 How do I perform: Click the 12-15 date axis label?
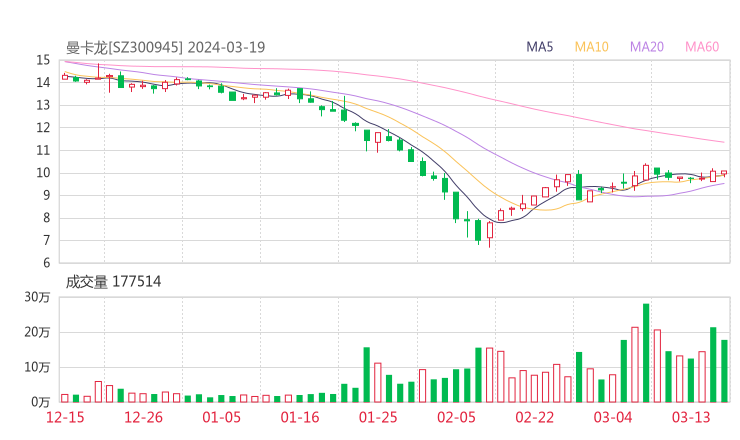pos(65,417)
